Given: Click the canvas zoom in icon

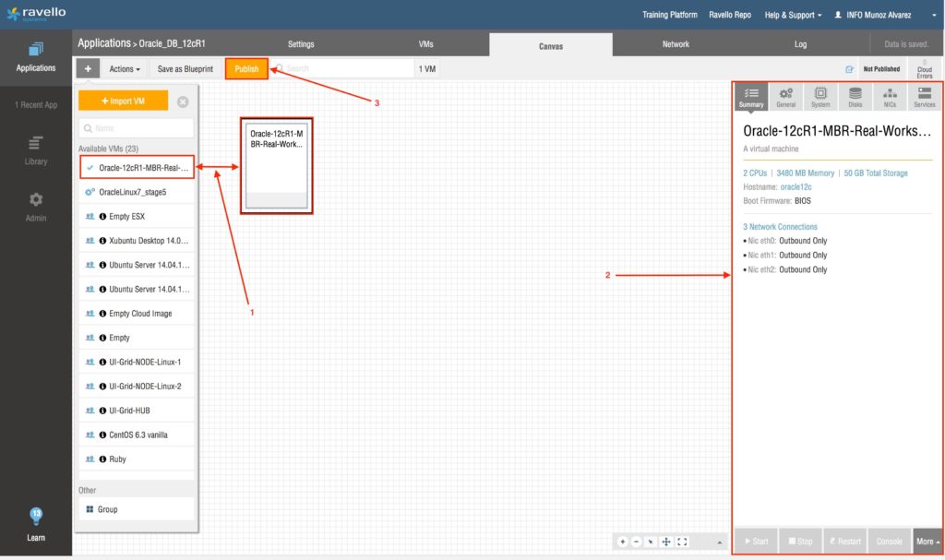Looking at the screenshot, I should point(623,542).
